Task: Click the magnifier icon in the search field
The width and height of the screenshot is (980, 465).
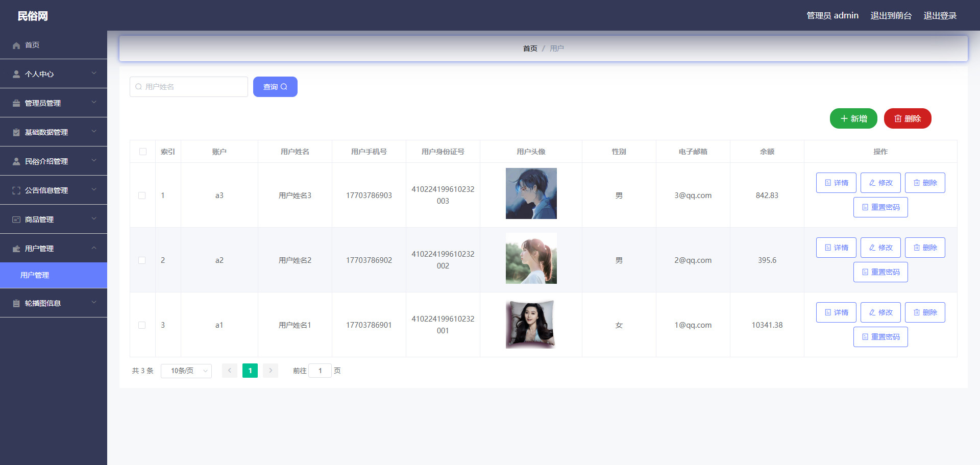Action: click(138, 87)
